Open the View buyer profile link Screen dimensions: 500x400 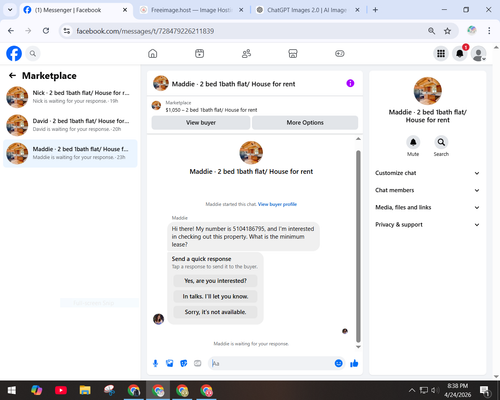point(277,204)
